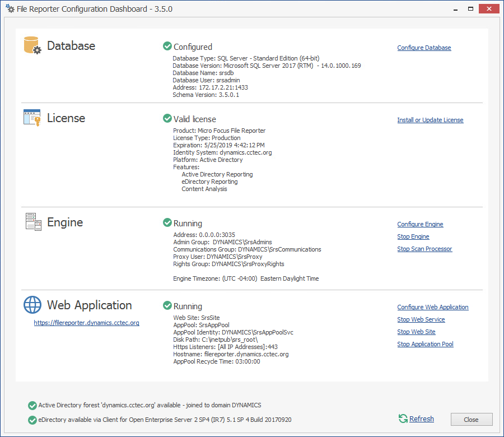Stop the Scan Processor
The width and height of the screenshot is (504, 437).
coord(424,249)
